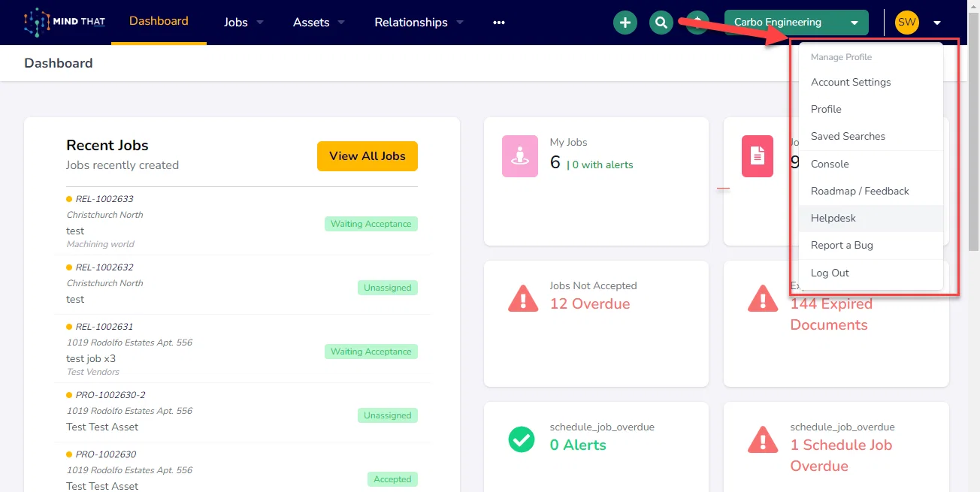This screenshot has height=492, width=980.
Task: Open Helpdesk from the menu
Action: [x=870, y=218]
